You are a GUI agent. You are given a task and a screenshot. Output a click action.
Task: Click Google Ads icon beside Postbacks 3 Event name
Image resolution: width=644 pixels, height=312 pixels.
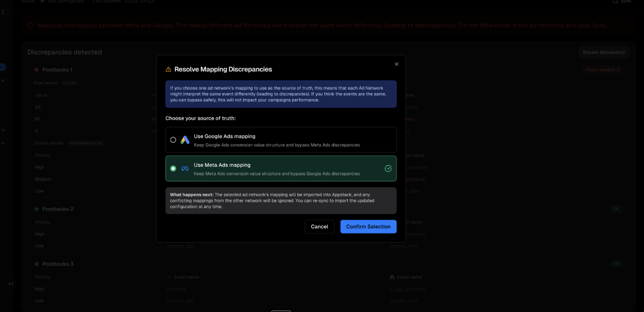pos(392,277)
